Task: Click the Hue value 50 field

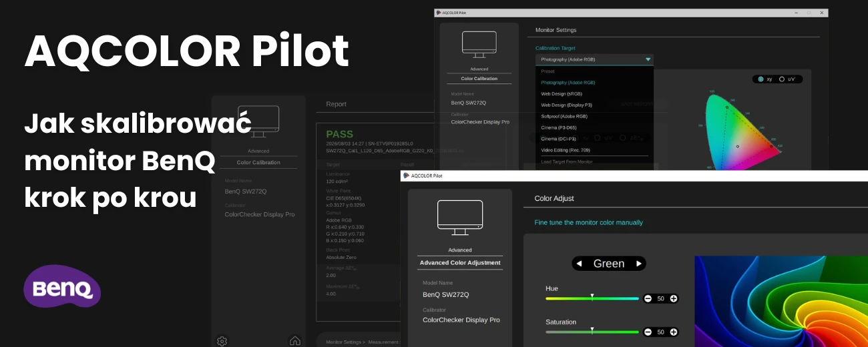Action: click(x=660, y=298)
